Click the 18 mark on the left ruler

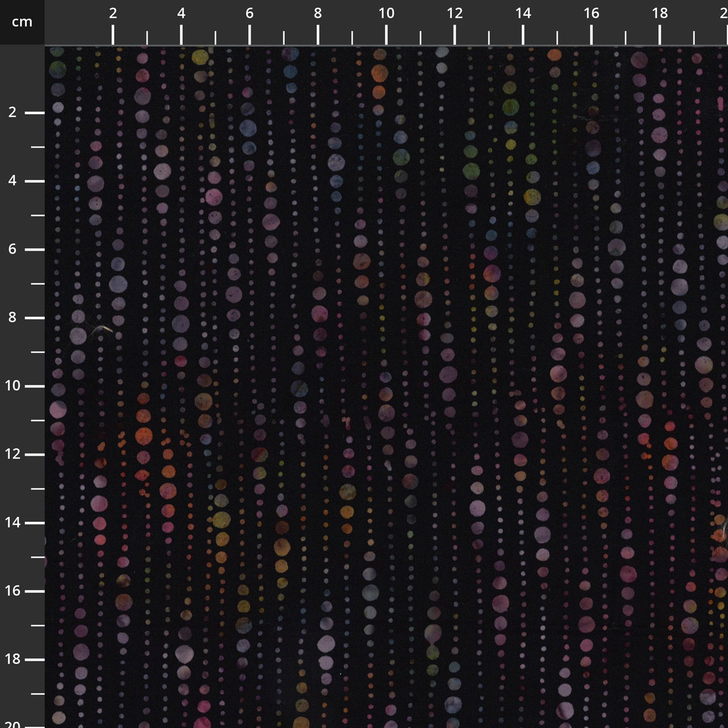tap(13, 659)
